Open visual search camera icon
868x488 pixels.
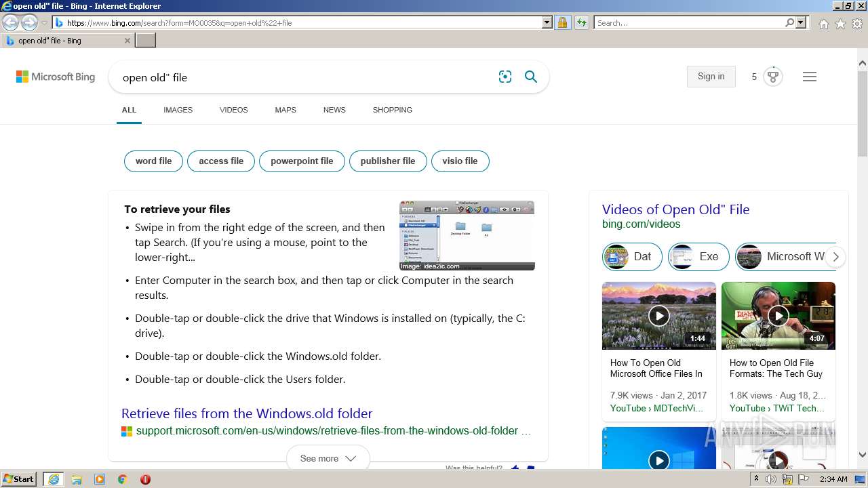tap(505, 77)
